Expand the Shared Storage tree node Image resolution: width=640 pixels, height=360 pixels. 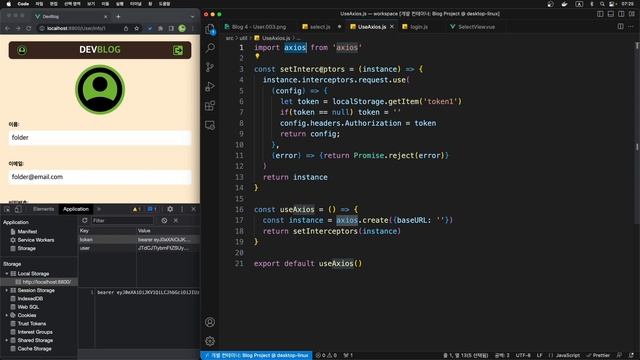click(7, 340)
